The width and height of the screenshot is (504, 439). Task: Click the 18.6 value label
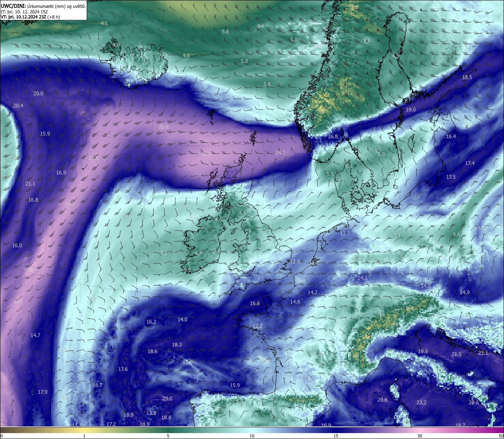152,351
